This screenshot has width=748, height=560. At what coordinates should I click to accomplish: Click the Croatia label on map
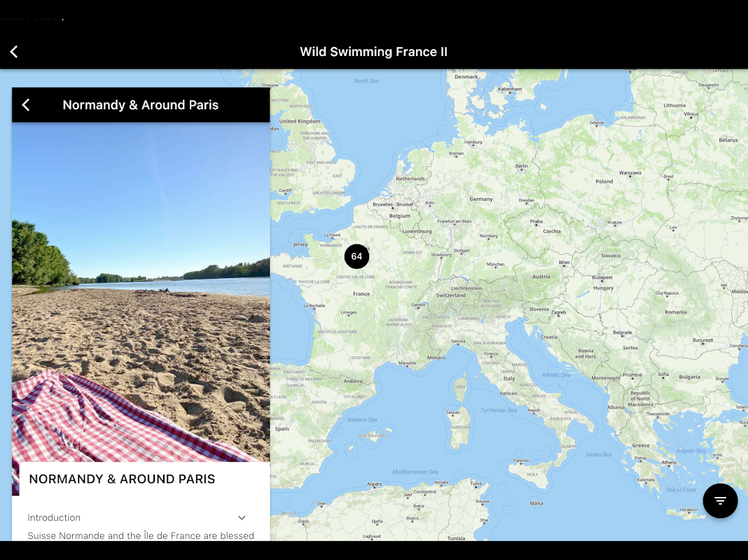[x=548, y=337]
